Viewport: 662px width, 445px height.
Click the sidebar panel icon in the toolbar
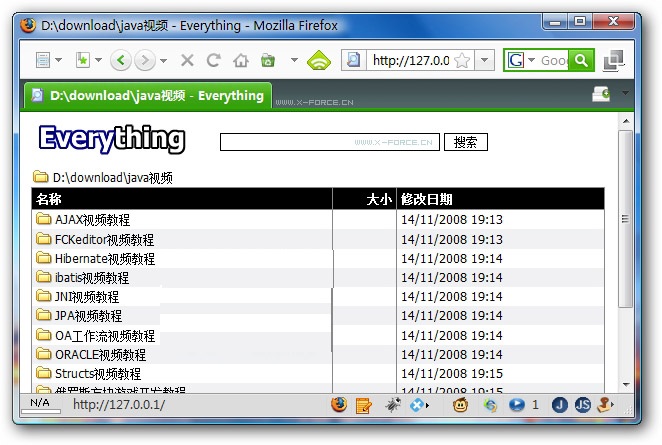point(43,60)
